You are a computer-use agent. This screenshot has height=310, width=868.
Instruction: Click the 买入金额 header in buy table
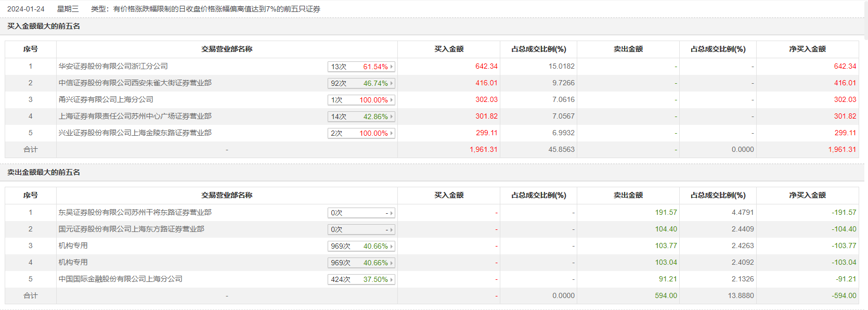pyautogui.click(x=448, y=49)
